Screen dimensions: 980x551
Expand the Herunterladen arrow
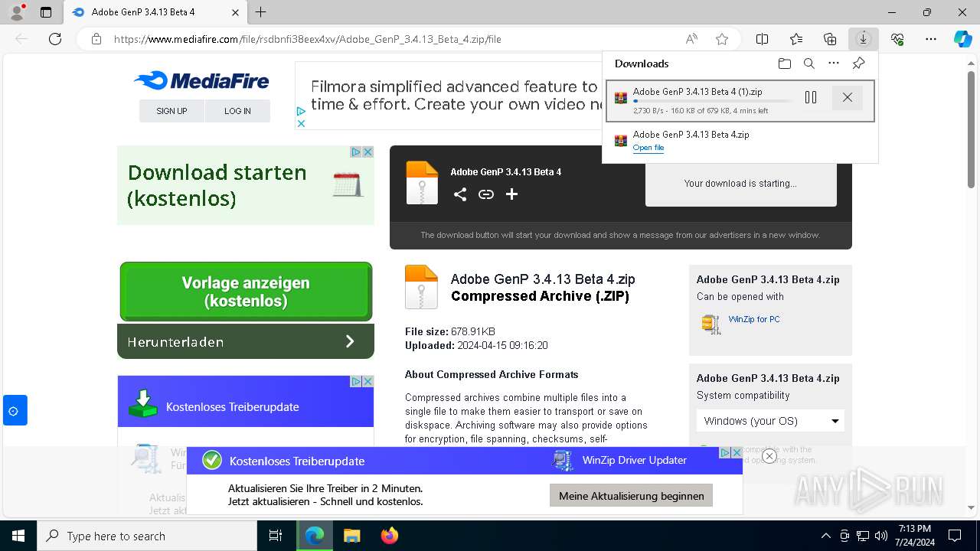(x=350, y=341)
